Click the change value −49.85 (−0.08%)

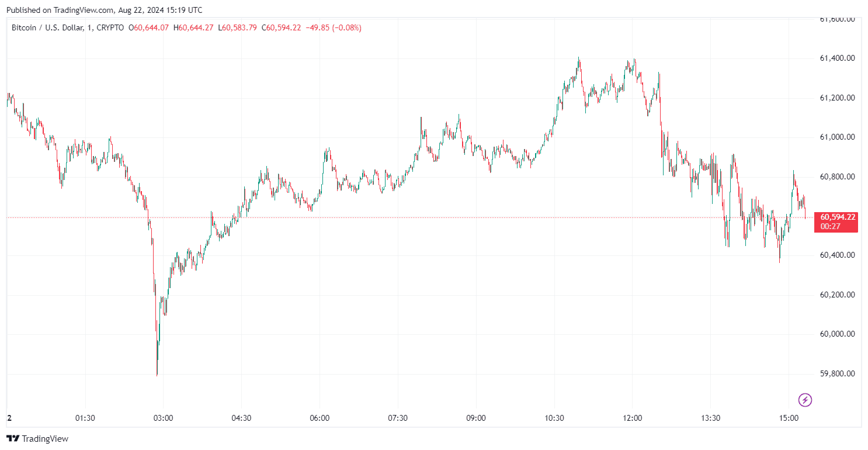[333, 27]
